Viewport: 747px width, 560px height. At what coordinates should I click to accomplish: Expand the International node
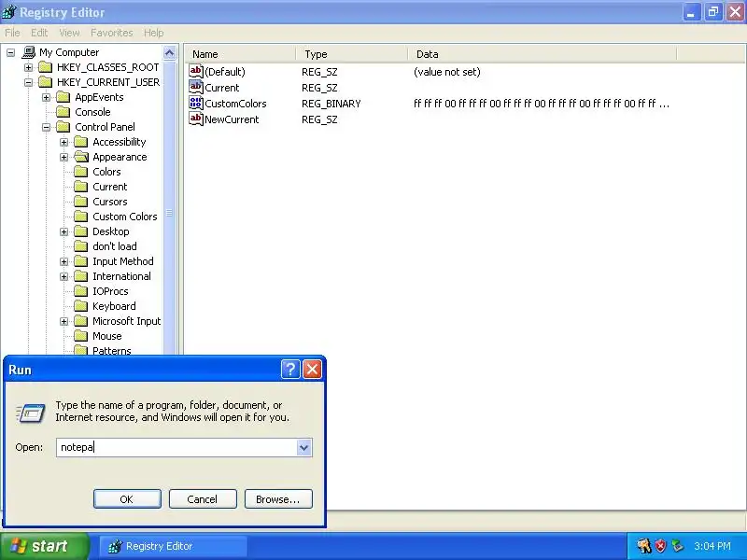[x=63, y=276]
